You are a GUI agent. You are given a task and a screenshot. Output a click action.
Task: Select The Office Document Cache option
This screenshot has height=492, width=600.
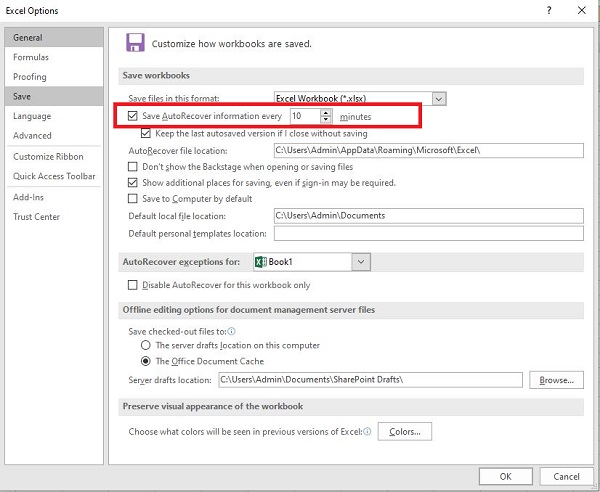pos(145,361)
